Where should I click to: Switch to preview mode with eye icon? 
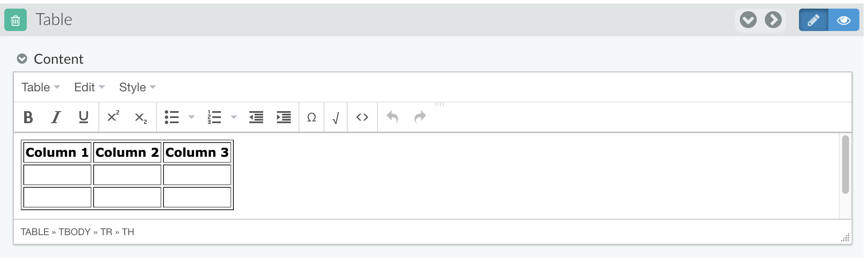[x=844, y=20]
